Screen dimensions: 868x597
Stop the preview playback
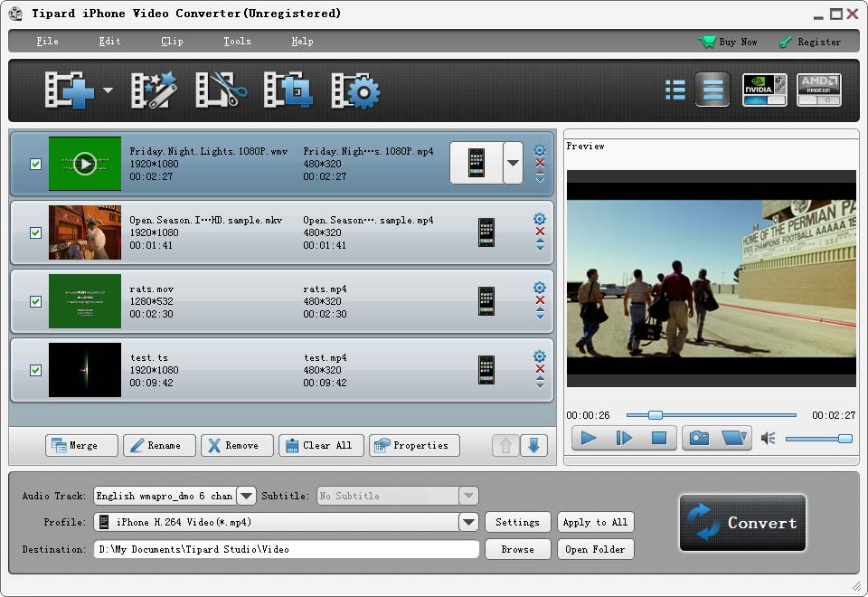pyautogui.click(x=659, y=438)
